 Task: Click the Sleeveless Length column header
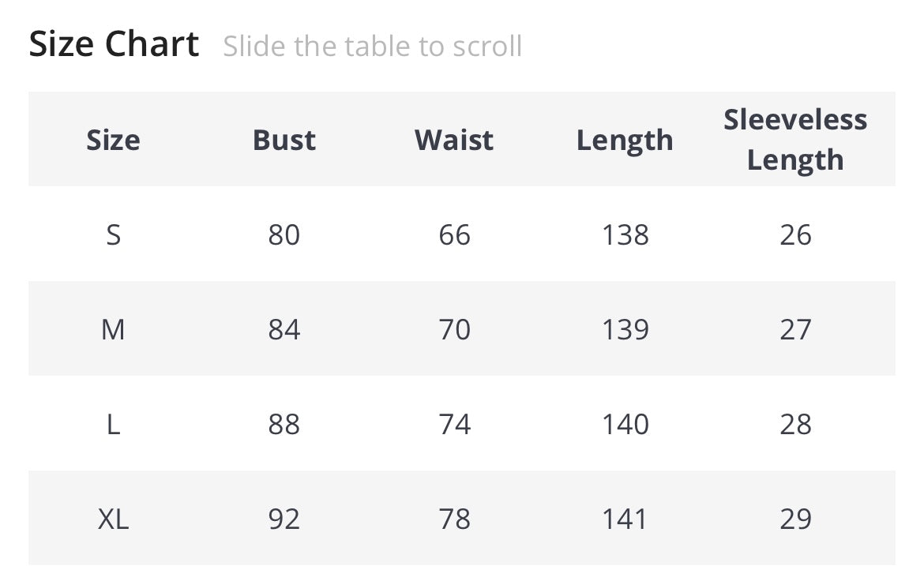(x=794, y=140)
